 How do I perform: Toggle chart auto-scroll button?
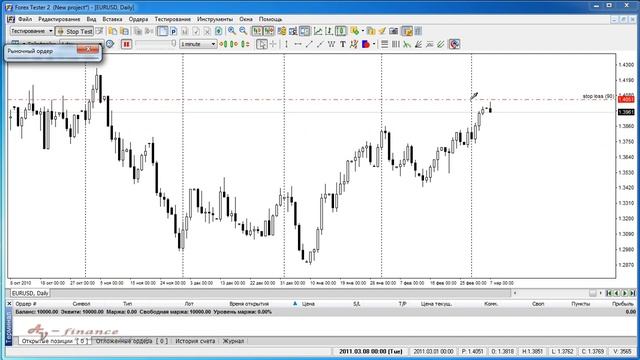(x=257, y=31)
